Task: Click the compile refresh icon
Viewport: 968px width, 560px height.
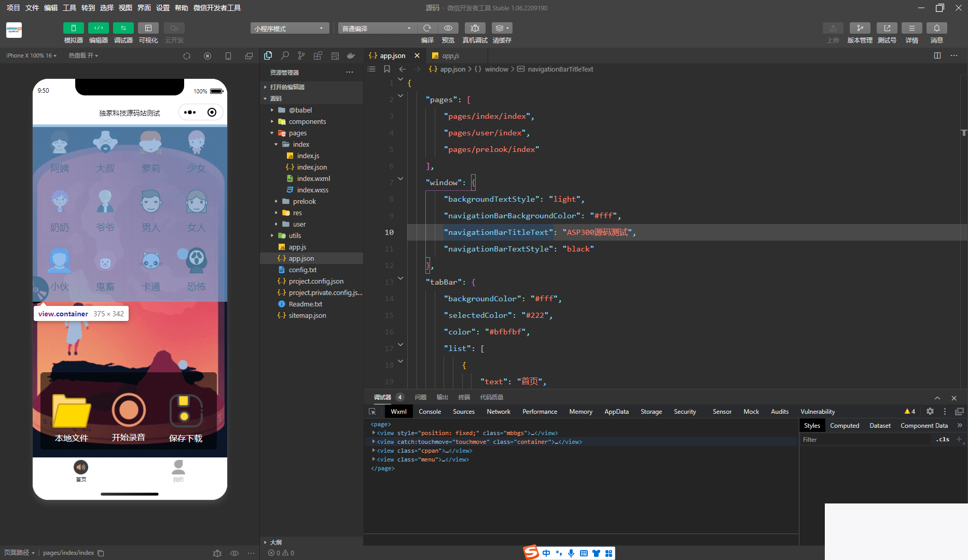Action: tap(427, 28)
